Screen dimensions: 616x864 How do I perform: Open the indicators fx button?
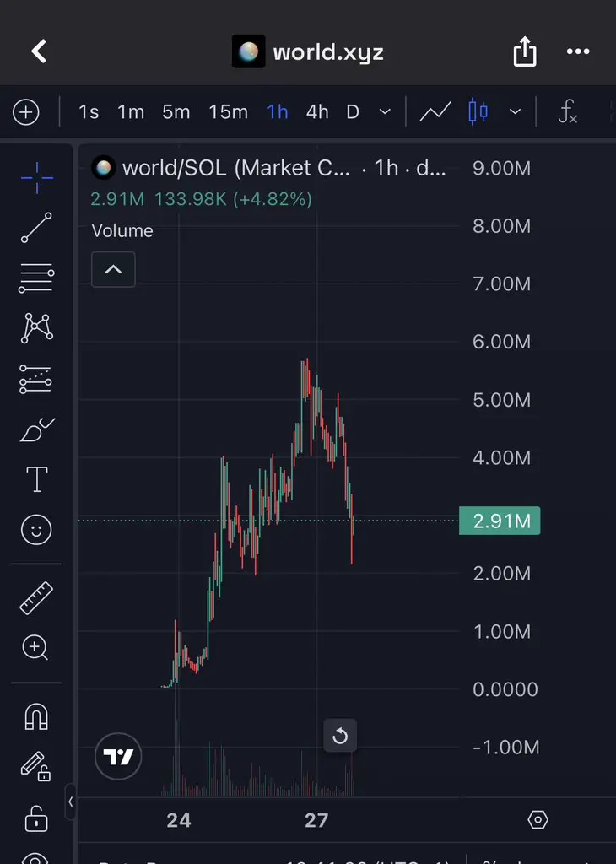click(x=568, y=112)
